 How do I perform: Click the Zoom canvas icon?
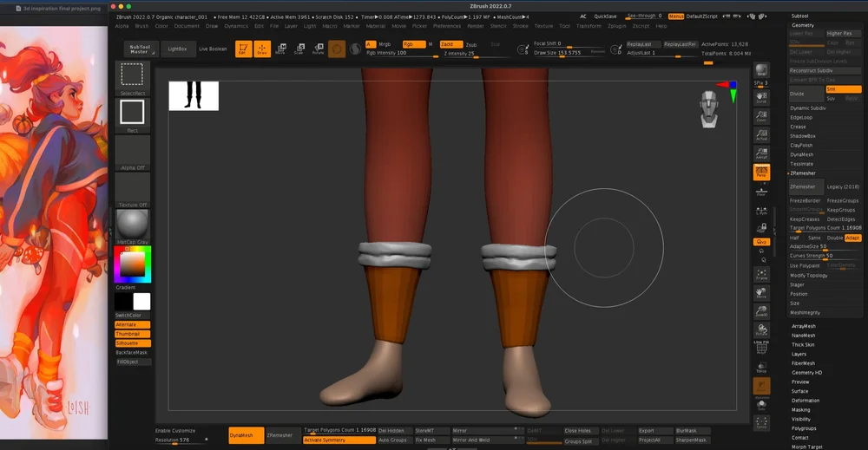pos(762,116)
